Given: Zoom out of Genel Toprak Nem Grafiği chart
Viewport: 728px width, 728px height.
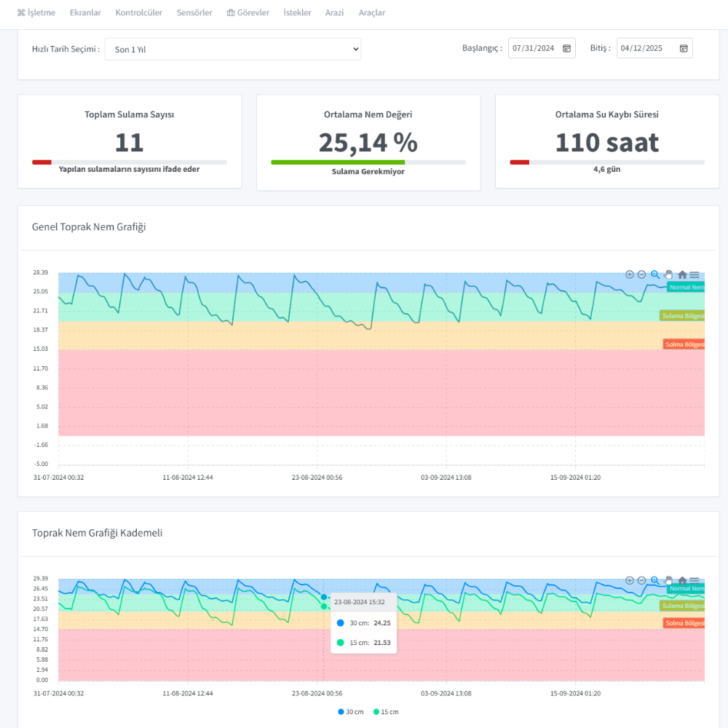Looking at the screenshot, I should point(641,274).
